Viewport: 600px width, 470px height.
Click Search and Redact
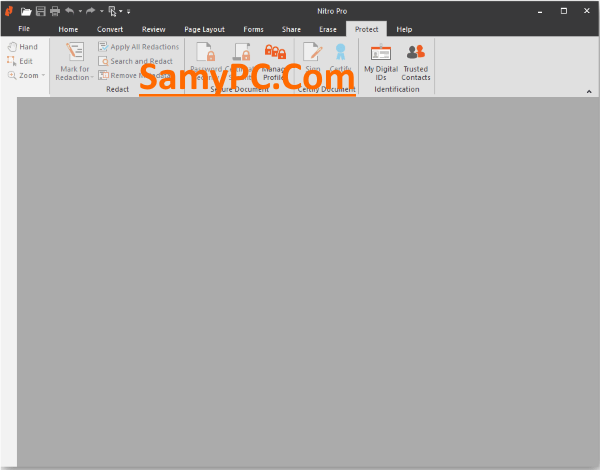[x=135, y=61]
